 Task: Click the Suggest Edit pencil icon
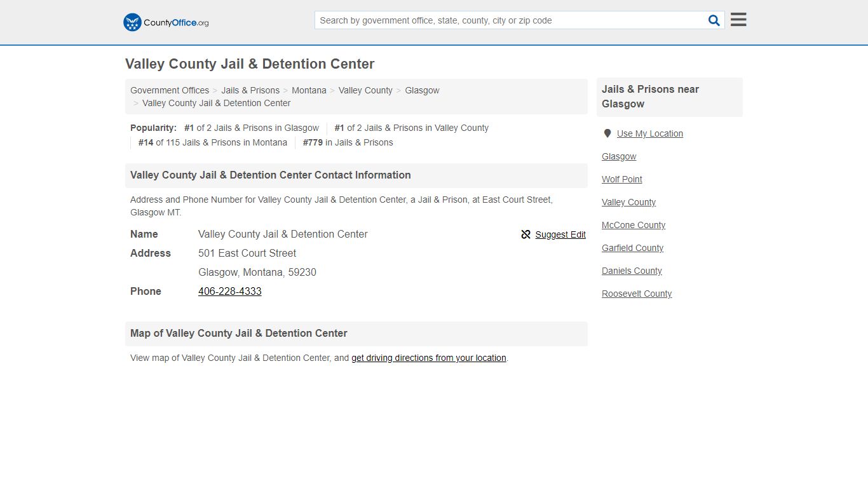coord(526,234)
